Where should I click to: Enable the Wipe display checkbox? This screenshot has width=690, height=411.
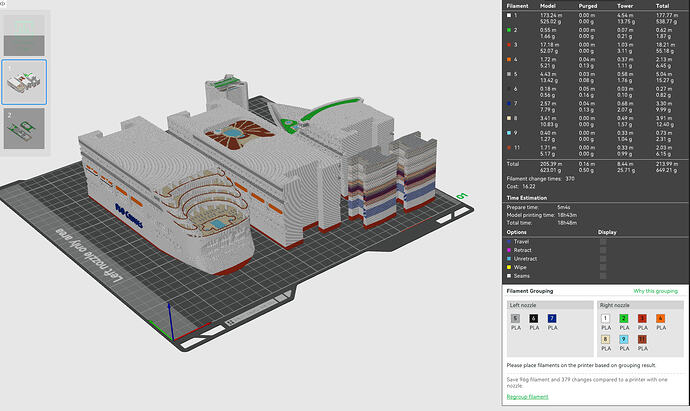603,267
